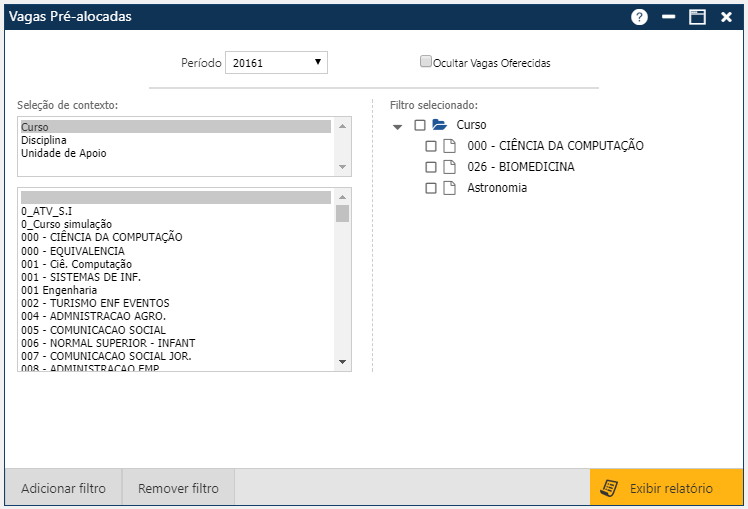Image resolution: width=748 pixels, height=509 pixels.
Task: Click document icon beside 026 - BIOMEDICINA
Action: 449,167
